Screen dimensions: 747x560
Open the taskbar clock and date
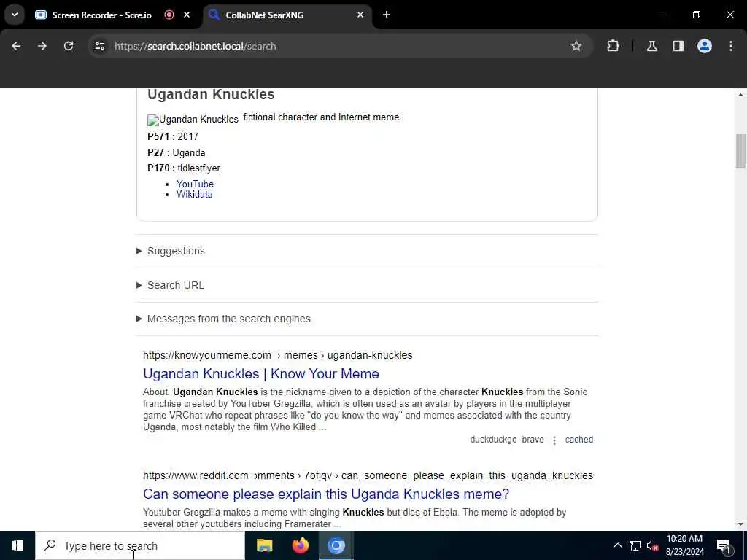(684, 545)
